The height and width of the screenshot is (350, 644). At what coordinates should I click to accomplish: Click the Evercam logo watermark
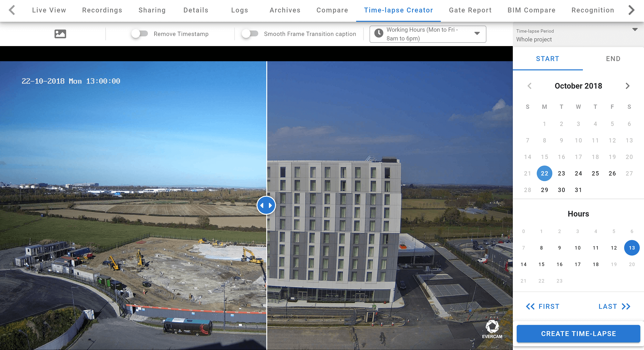click(x=492, y=329)
